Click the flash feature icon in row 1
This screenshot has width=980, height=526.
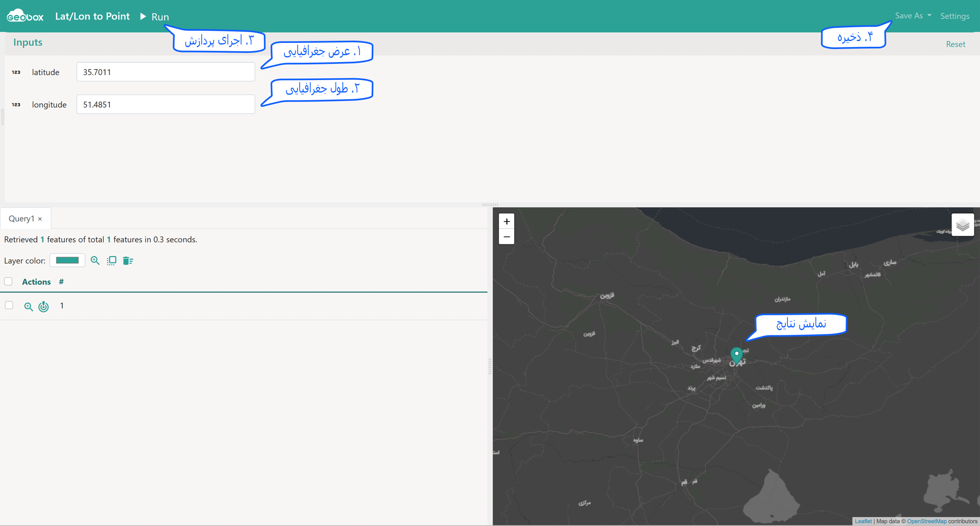click(44, 306)
